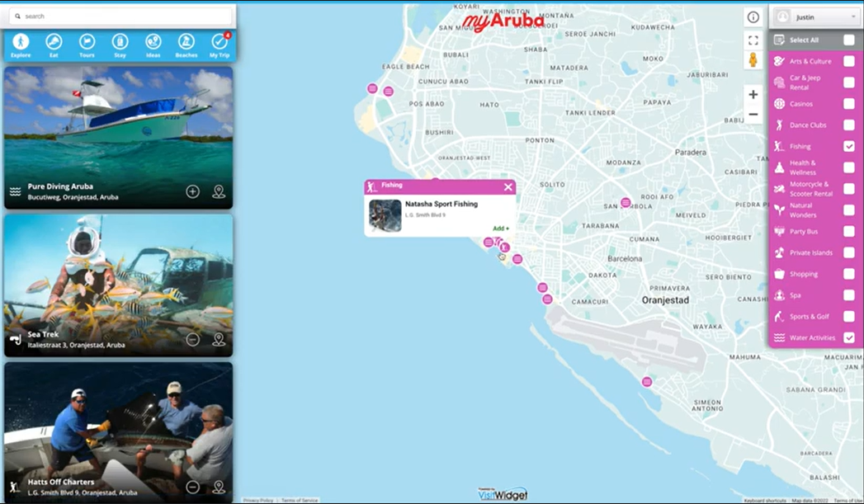Enable the Dance Clubs checkbox

pyautogui.click(x=849, y=125)
